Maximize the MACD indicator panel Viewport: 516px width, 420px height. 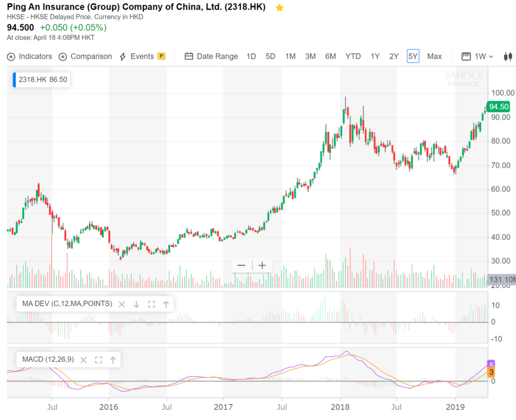pos(99,360)
